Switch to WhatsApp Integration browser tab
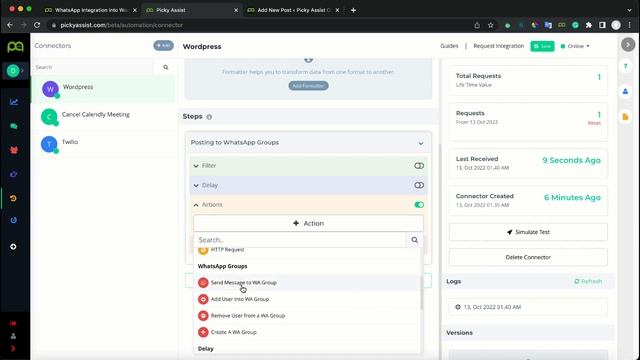640x360 pixels. (x=91, y=10)
